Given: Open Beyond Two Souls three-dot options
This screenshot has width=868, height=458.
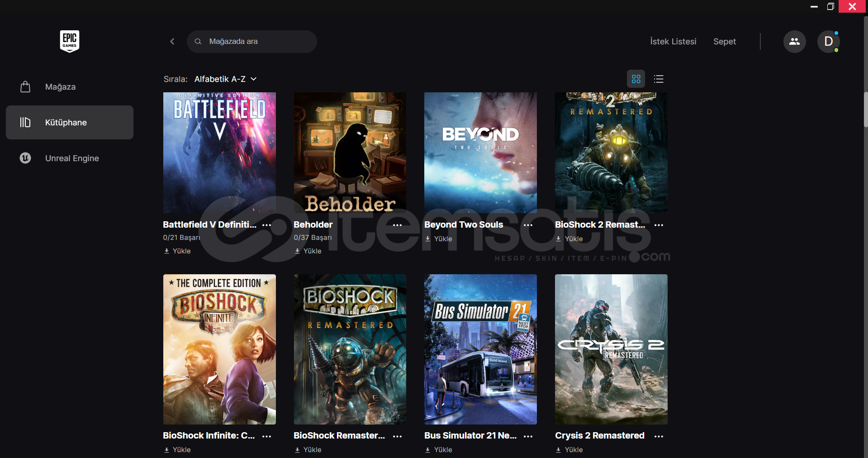Looking at the screenshot, I should click(528, 225).
